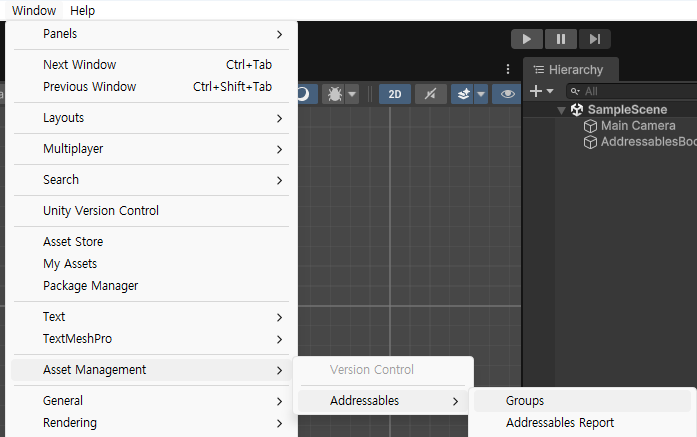Toggle 2D scene view mode
The height and width of the screenshot is (437, 697).
395,94
